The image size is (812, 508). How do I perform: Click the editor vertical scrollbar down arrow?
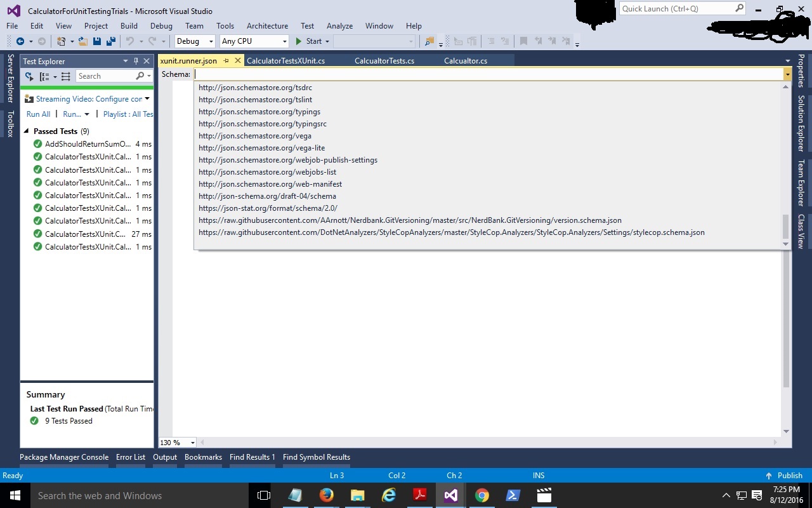787,432
